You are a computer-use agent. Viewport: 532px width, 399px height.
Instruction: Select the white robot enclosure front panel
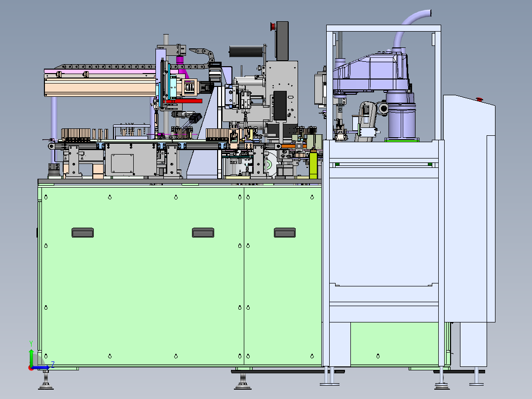point(384,231)
